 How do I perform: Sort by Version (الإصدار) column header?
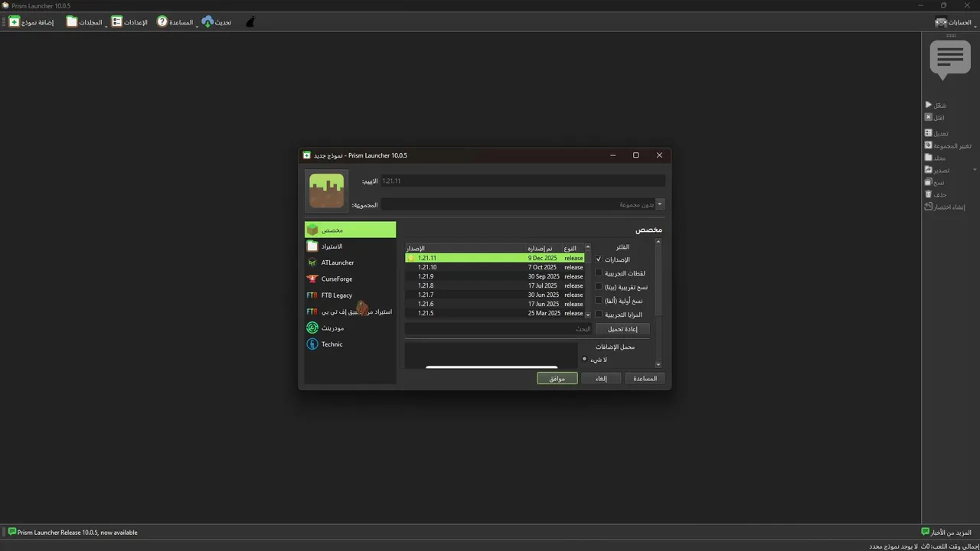tap(465, 248)
